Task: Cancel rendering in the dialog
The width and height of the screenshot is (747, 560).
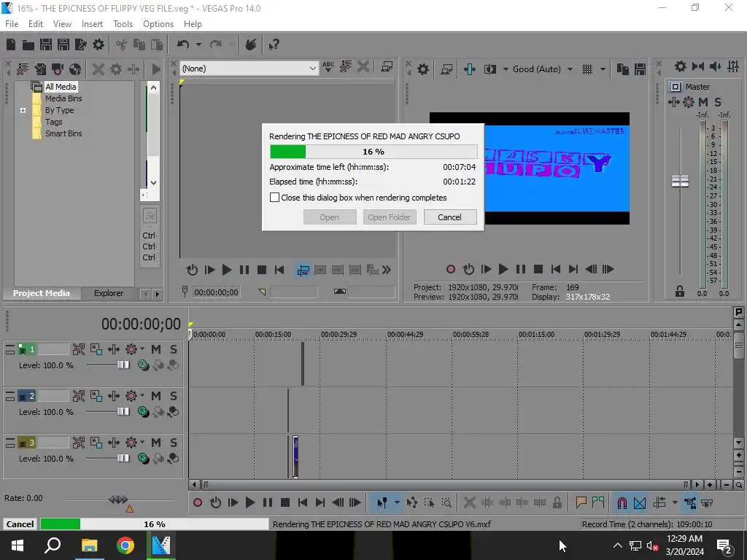Action: coord(449,217)
